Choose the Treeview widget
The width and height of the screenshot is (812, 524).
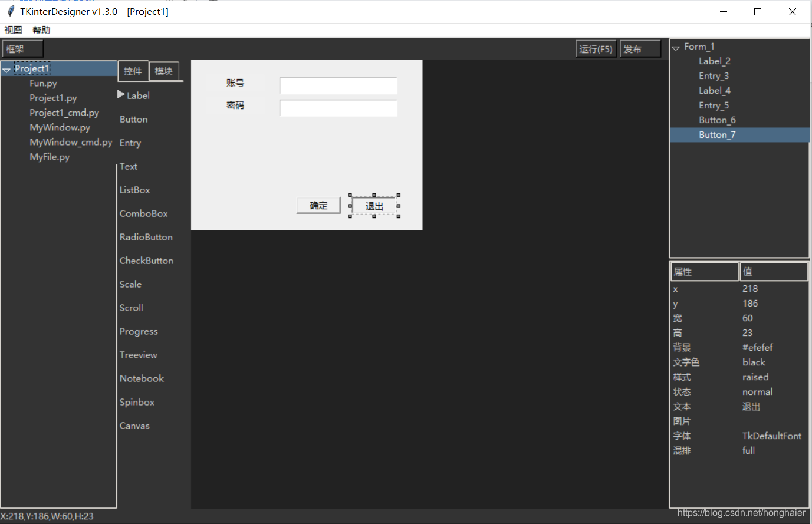138,355
